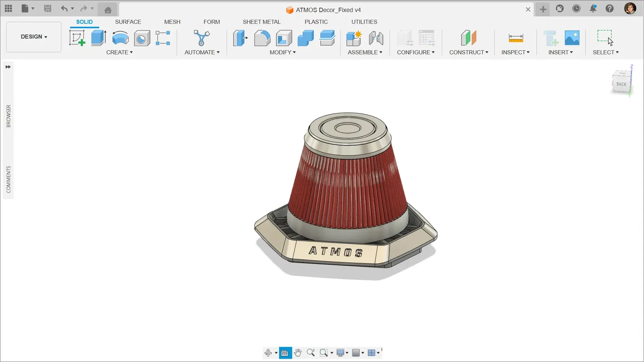This screenshot has height=362, width=644.
Task: Open the CREATE dropdown menu
Action: [120, 52]
